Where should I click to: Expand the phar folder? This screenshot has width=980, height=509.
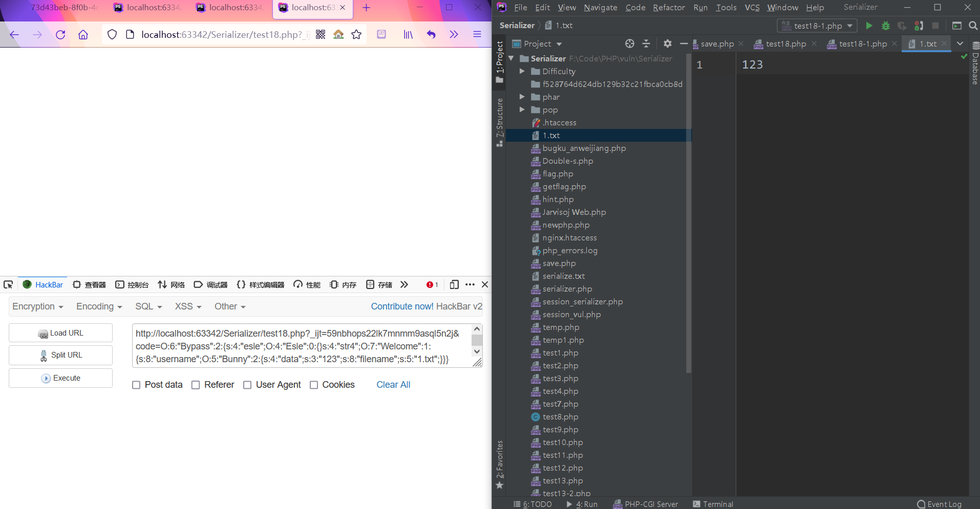pos(522,97)
